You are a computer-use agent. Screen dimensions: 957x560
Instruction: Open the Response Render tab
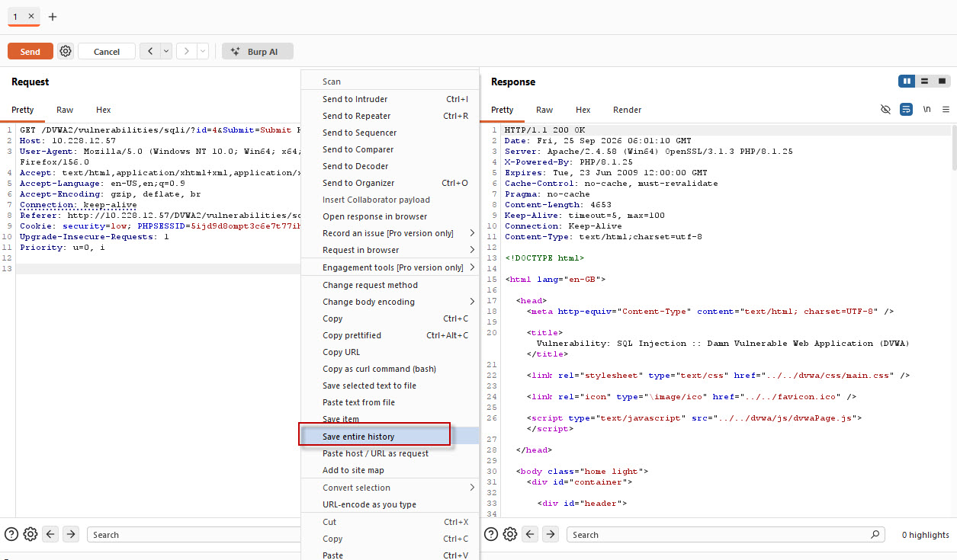pyautogui.click(x=628, y=110)
